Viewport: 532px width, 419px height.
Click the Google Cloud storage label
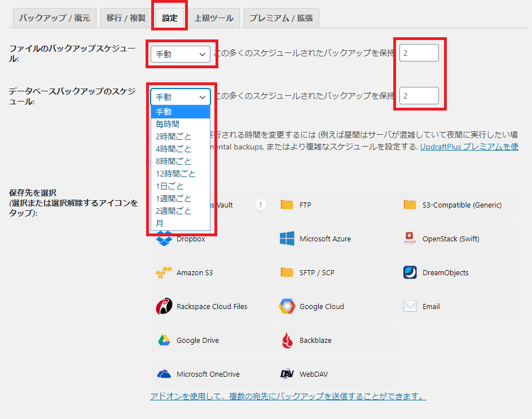tap(322, 307)
